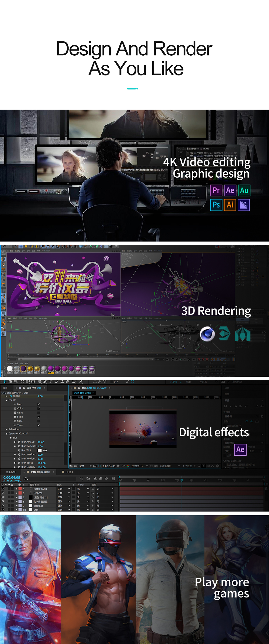Pick the Zoom magnifier tool
269x644 pixels.
click(16, 382)
